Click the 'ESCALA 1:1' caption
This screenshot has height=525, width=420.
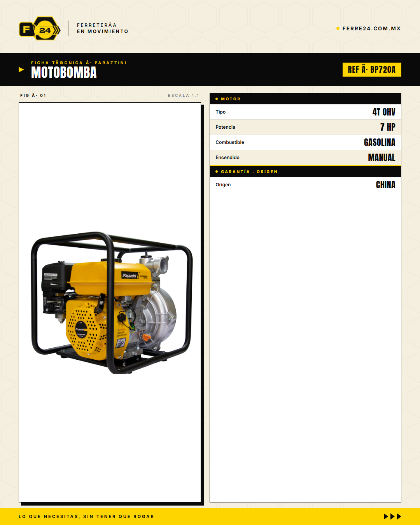pyautogui.click(x=184, y=95)
